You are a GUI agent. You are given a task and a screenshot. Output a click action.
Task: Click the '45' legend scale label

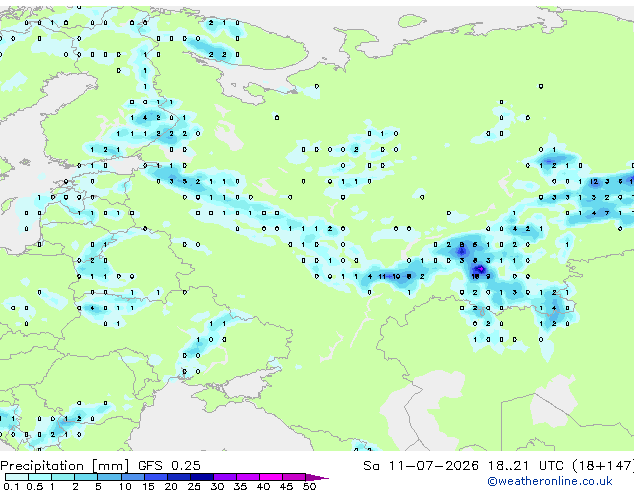pyautogui.click(x=286, y=486)
